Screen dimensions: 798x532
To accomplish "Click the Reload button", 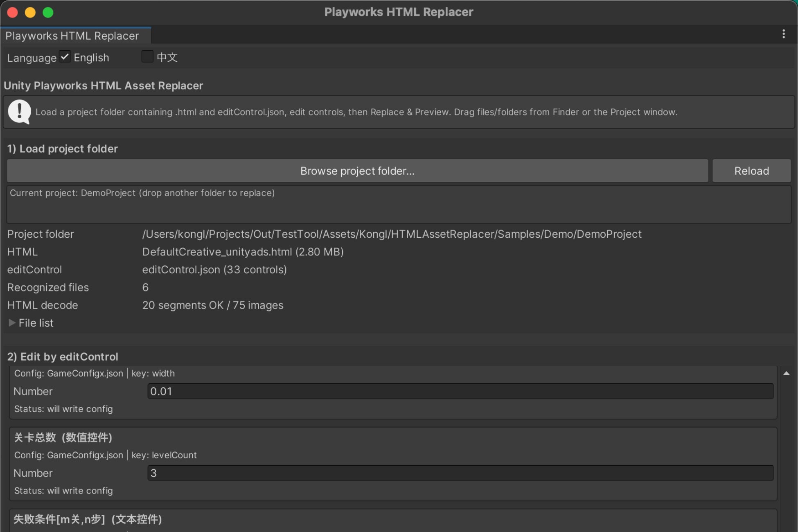I will point(751,171).
